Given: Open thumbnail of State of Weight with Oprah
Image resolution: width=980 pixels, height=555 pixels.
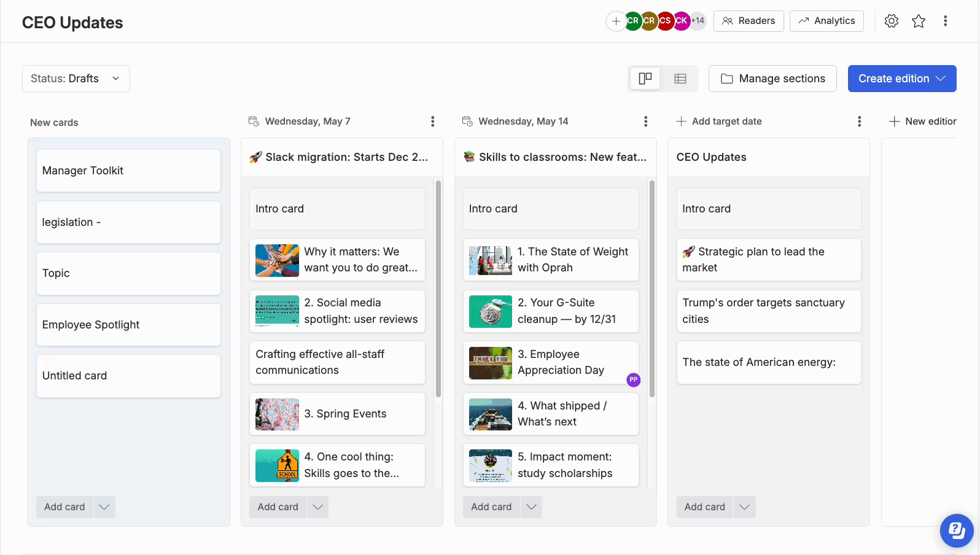Looking at the screenshot, I should (491, 260).
